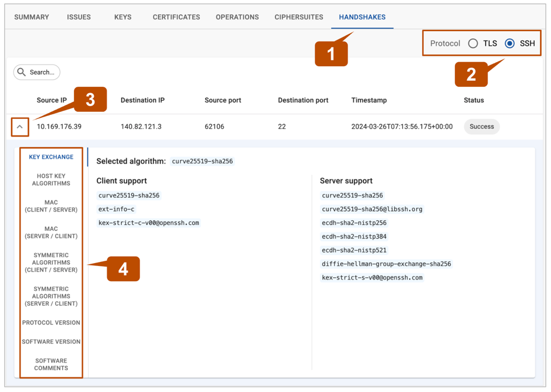Image resolution: width=551 pixels, height=392 pixels.
Task: Switch to the Operations tab
Action: point(237,17)
